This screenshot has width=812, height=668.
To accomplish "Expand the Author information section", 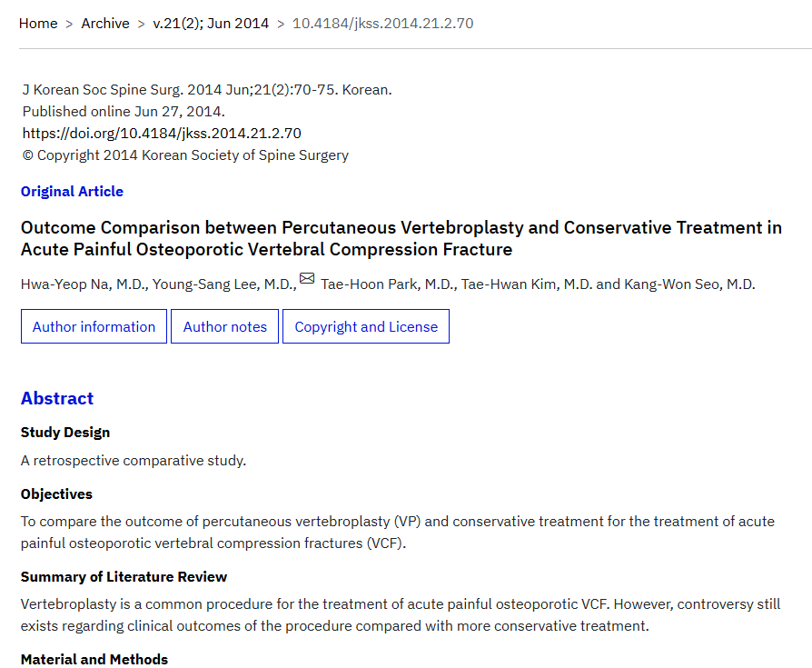I will (x=94, y=327).
